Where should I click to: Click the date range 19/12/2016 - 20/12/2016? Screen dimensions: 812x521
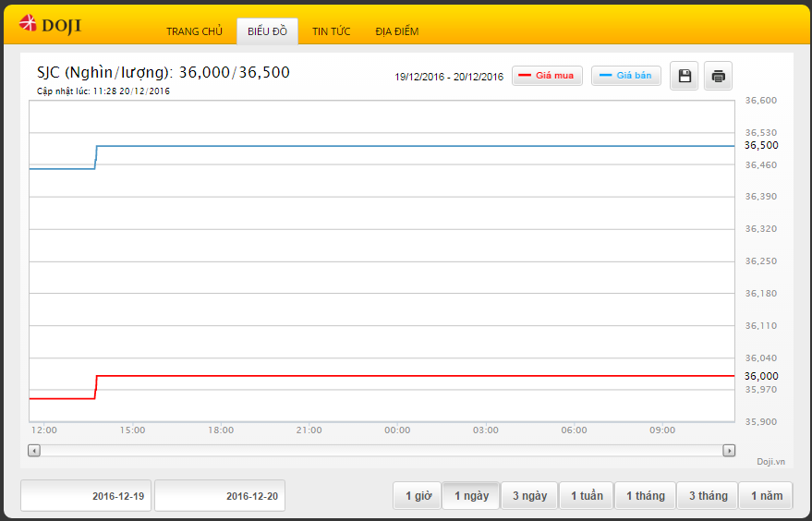[449, 77]
